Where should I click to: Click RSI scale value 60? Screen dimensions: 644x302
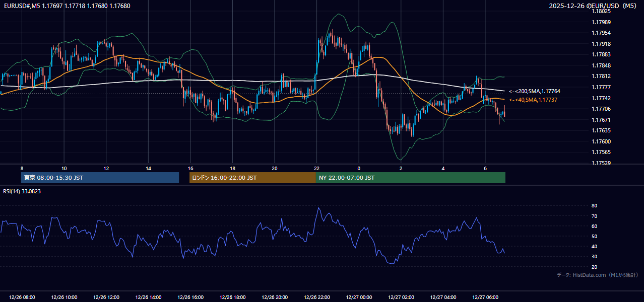[594, 226]
